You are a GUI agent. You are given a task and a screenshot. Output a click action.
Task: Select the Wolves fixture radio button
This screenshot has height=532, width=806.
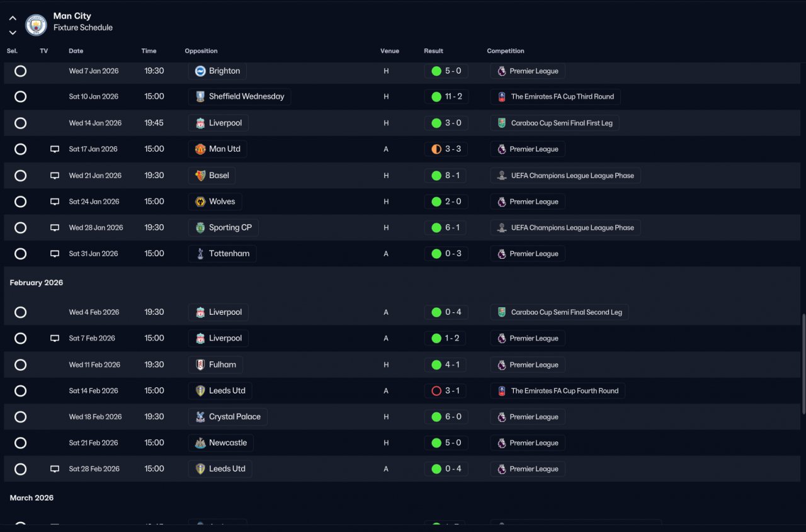pyautogui.click(x=21, y=201)
